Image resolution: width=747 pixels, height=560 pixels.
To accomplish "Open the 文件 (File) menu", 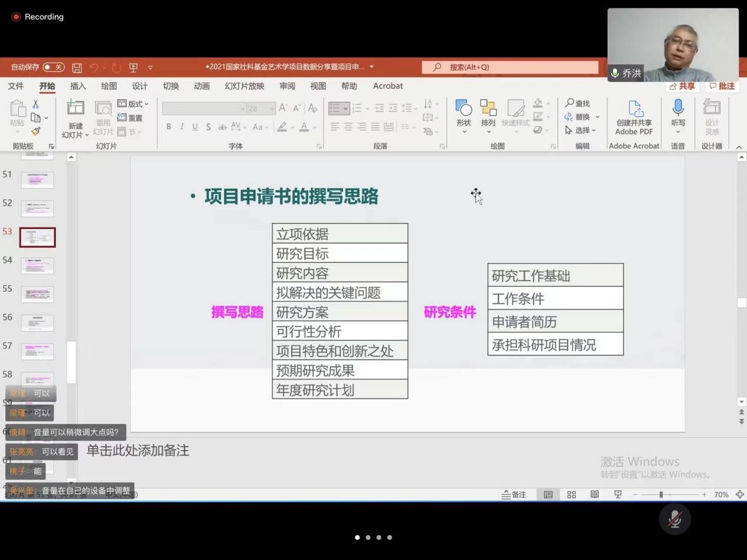I will point(16,86).
